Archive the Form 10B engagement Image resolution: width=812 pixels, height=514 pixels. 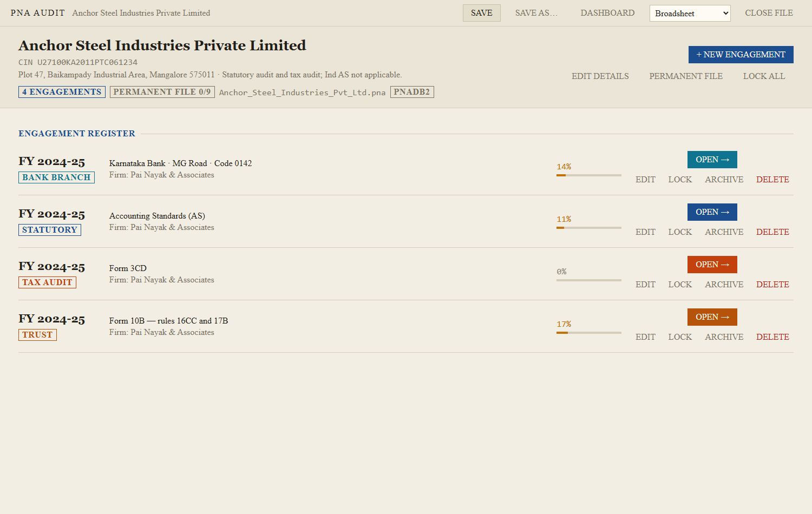point(724,337)
